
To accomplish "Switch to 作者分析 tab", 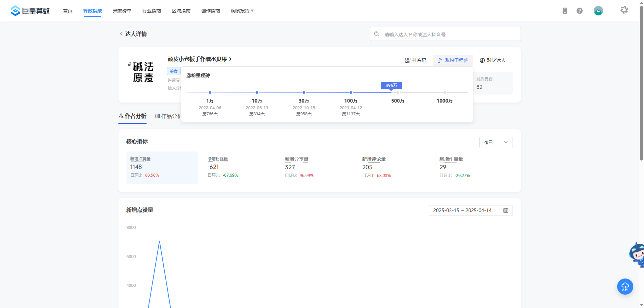I will click(x=132, y=116).
